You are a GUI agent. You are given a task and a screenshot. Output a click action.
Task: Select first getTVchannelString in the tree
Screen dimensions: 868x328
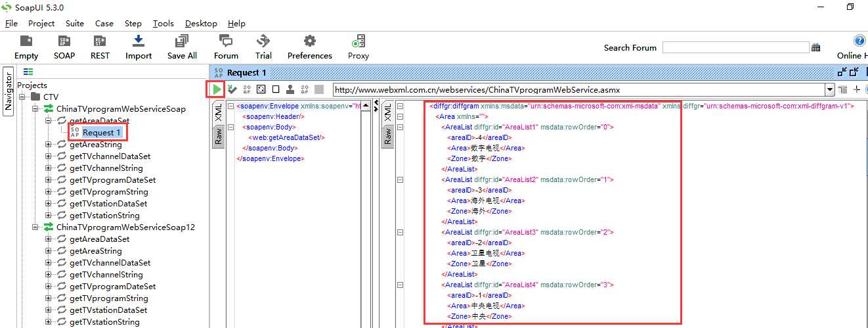point(106,168)
